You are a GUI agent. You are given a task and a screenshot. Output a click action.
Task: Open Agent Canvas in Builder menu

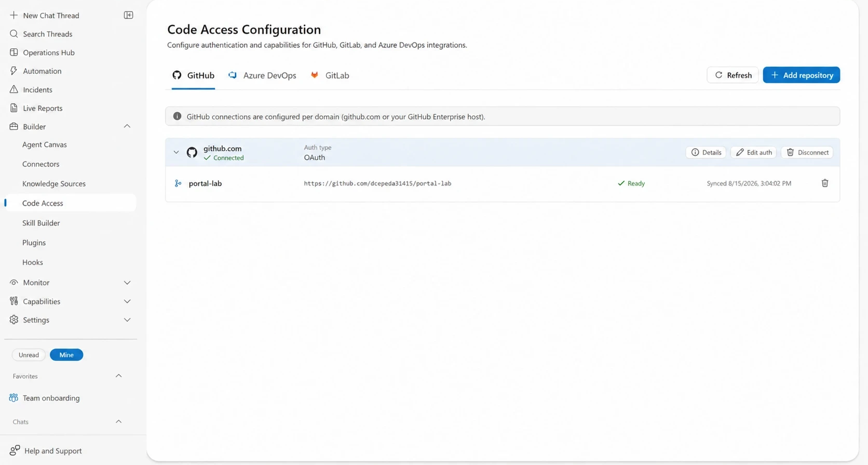[45, 144]
